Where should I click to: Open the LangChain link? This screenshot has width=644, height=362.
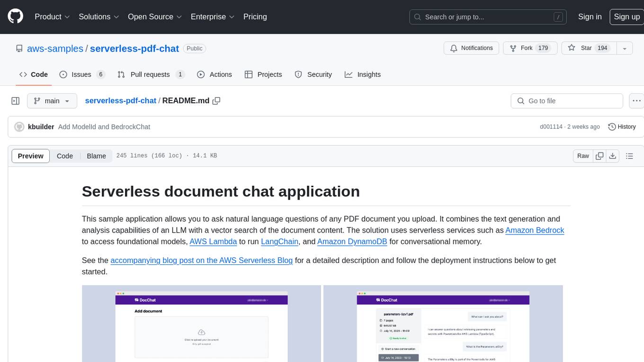(x=279, y=242)
